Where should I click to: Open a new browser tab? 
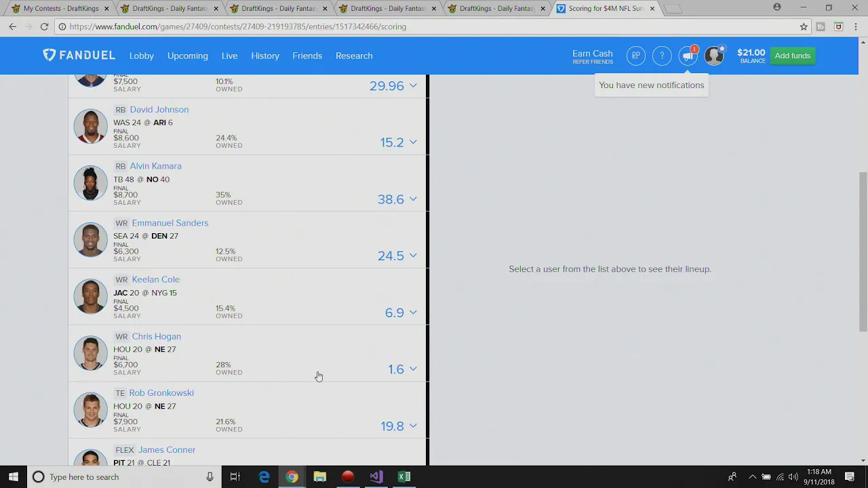673,9
